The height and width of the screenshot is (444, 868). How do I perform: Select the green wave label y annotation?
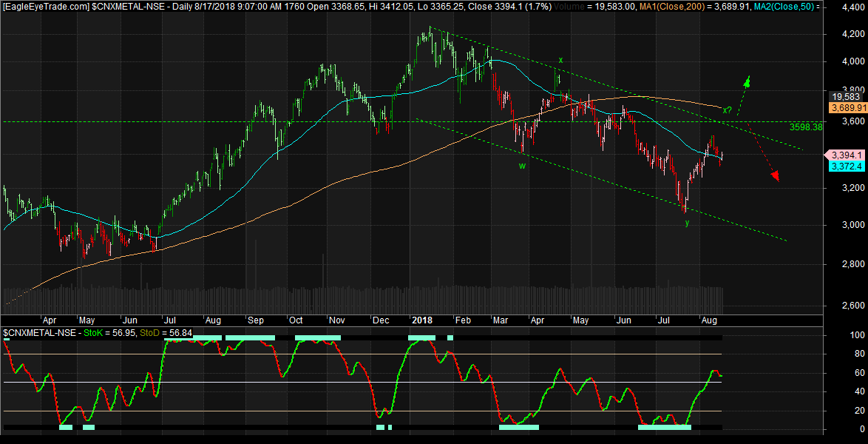click(x=685, y=223)
